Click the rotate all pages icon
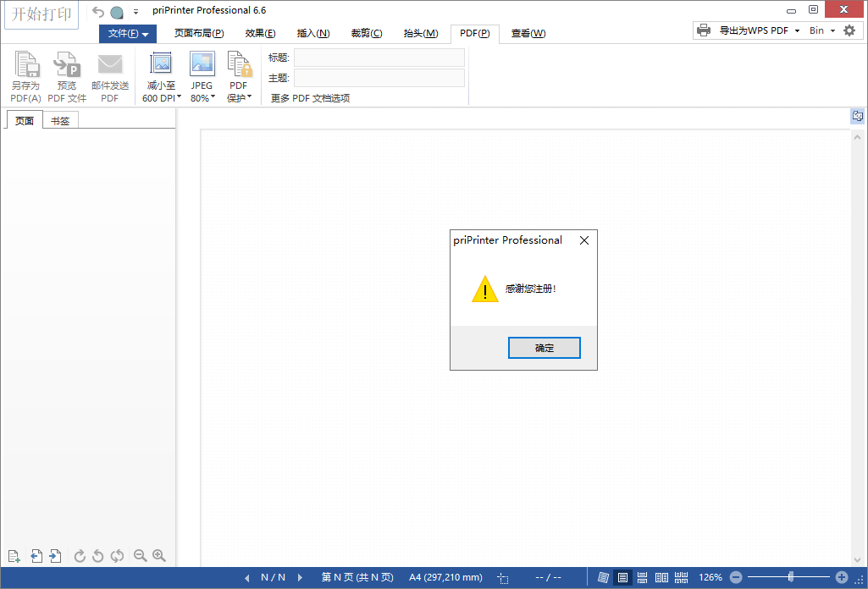Viewport: 868px width, 589px height. [x=117, y=556]
